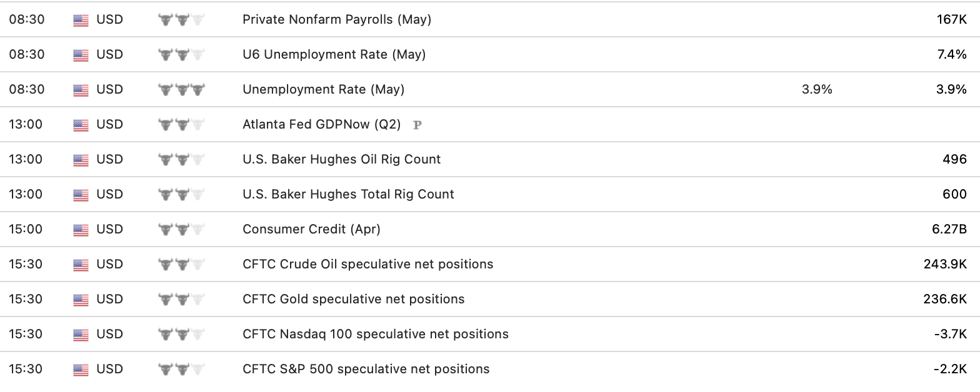The image size is (980, 392).
Task: Click bull icons in CFTC Gold row
Action: pyautogui.click(x=182, y=300)
